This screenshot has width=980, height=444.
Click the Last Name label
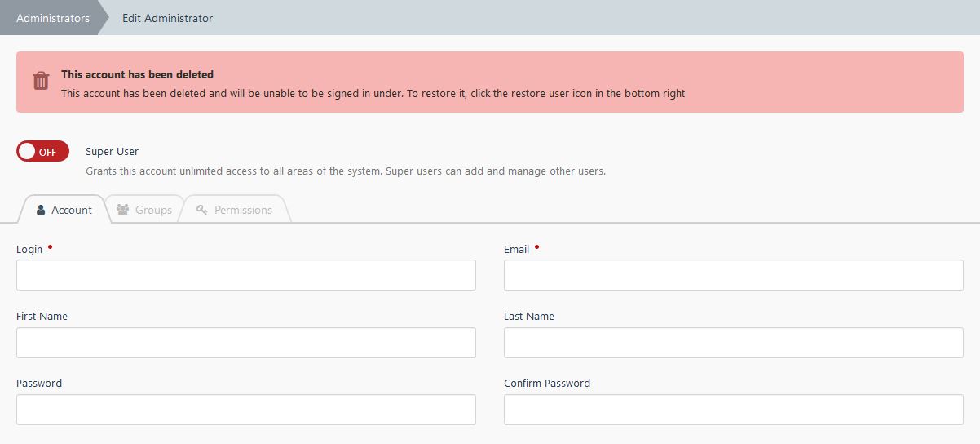529,316
